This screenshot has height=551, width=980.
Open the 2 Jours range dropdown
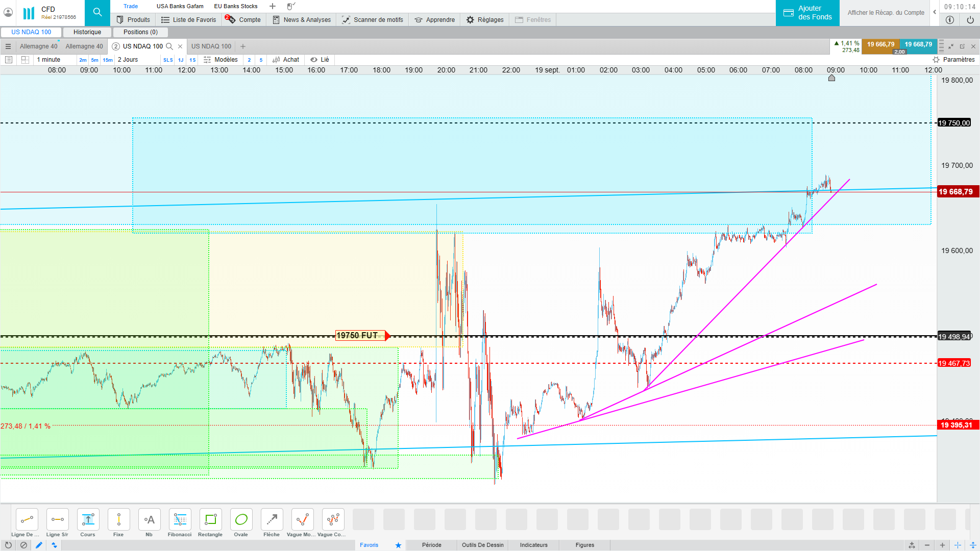click(x=128, y=60)
